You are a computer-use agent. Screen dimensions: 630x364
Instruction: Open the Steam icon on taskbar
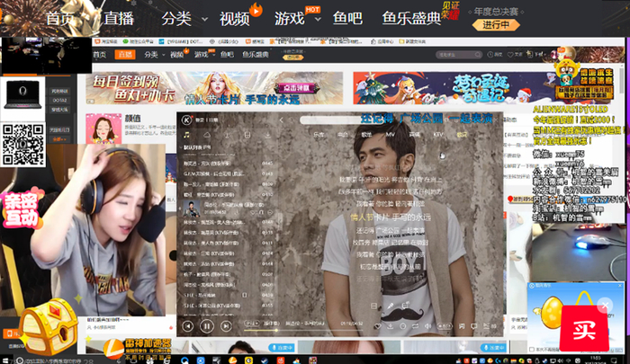[x=265, y=360]
